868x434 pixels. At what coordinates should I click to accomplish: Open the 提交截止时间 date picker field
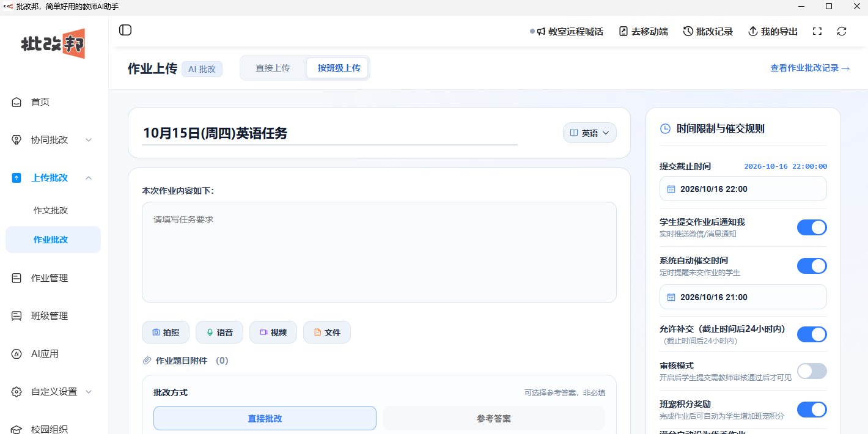[743, 189]
